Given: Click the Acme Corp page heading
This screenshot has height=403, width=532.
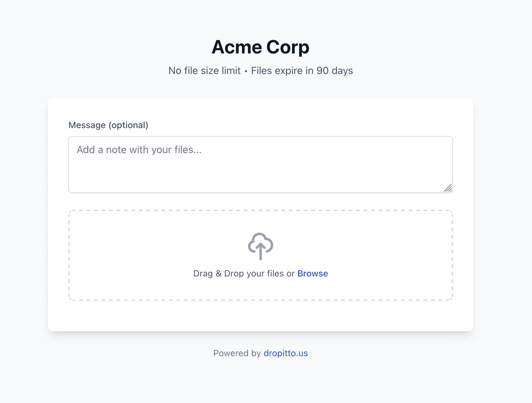Looking at the screenshot, I should click(x=260, y=47).
